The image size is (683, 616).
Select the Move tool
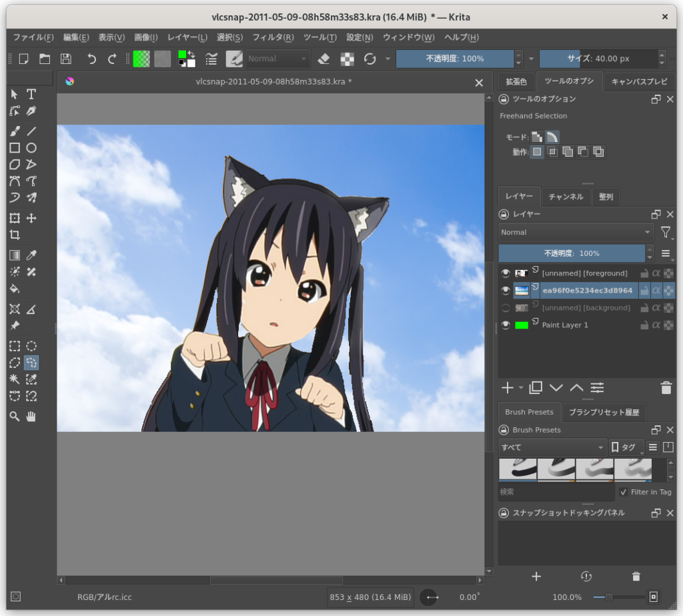(x=31, y=218)
